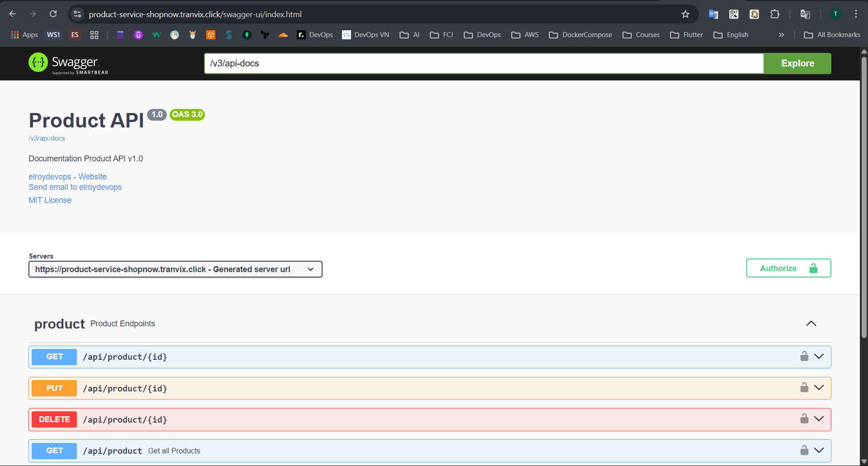Screen dimensions: 868x466
Task: Toggle the lock on PUT /api/product/{id}
Action: pos(804,388)
